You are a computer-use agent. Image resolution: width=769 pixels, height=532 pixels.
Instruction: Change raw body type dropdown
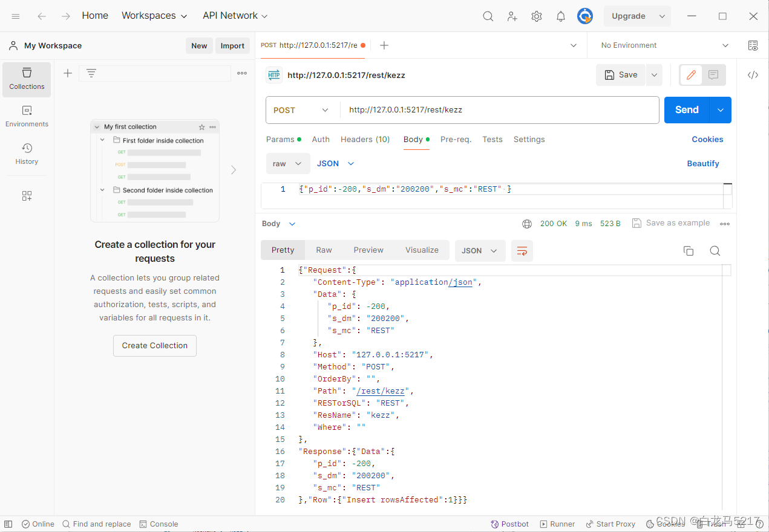coord(288,164)
